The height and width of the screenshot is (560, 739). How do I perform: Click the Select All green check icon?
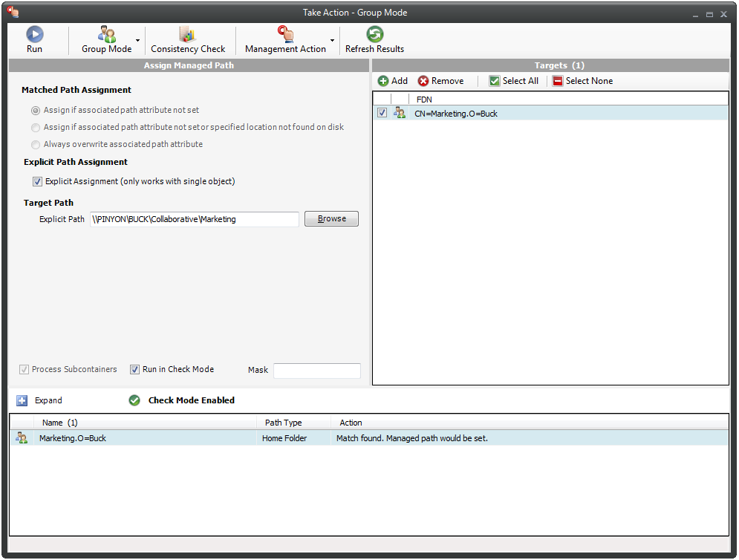click(495, 81)
